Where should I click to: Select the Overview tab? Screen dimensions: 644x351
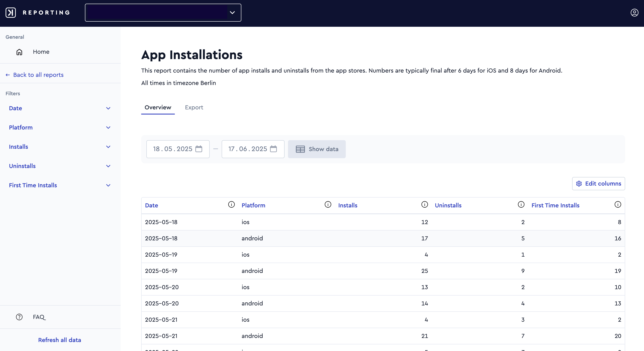[x=158, y=107]
